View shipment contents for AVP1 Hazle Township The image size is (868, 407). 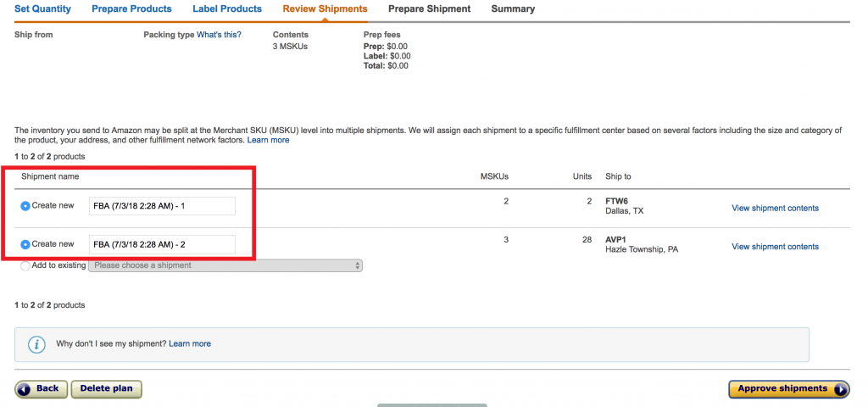click(775, 247)
